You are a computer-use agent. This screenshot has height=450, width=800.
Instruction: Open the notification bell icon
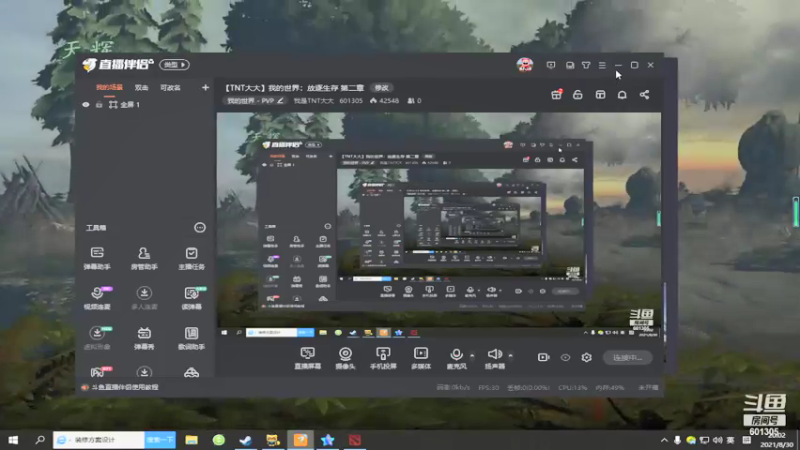coord(622,95)
